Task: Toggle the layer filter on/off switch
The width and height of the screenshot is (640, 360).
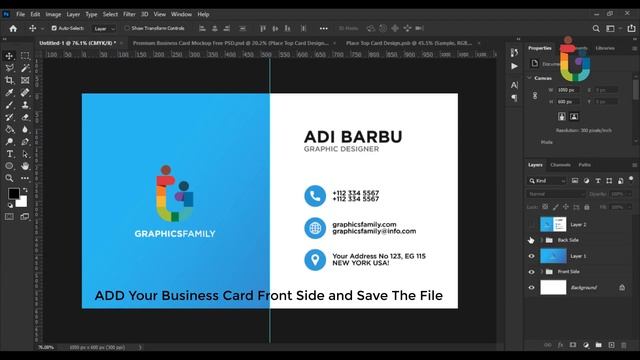Action: tap(631, 179)
